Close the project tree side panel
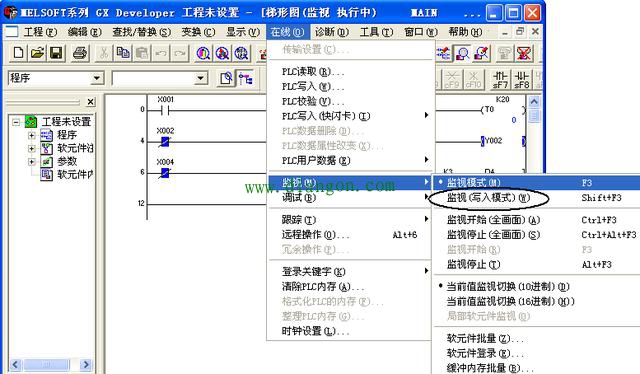This screenshot has width=640, height=374. (x=91, y=102)
